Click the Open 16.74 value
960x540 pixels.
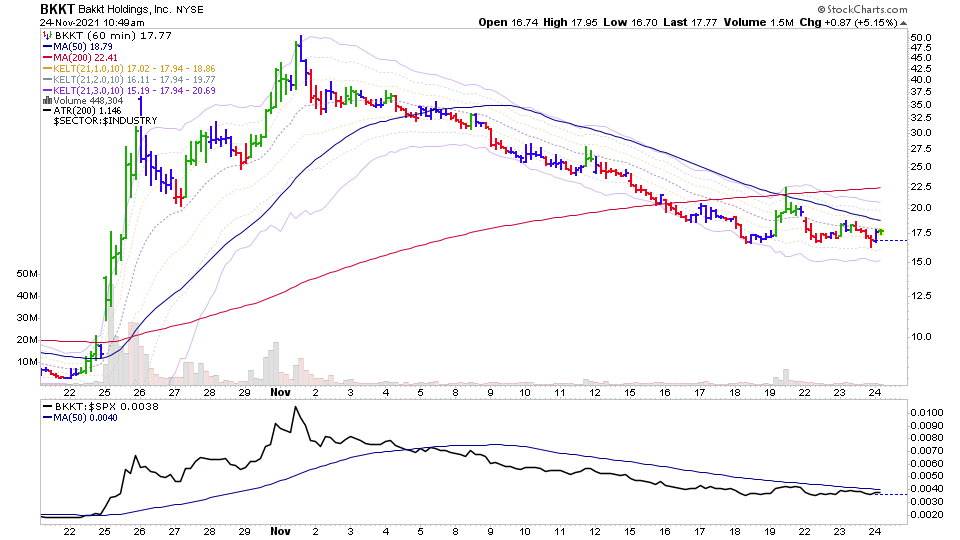508,23
